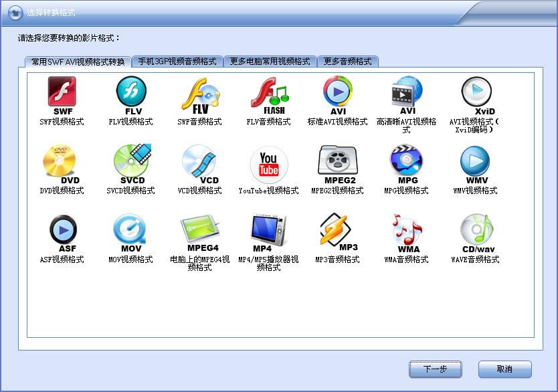558x392 pixels.
Task: Pick the SWF音频格式 icon
Action: (200, 96)
